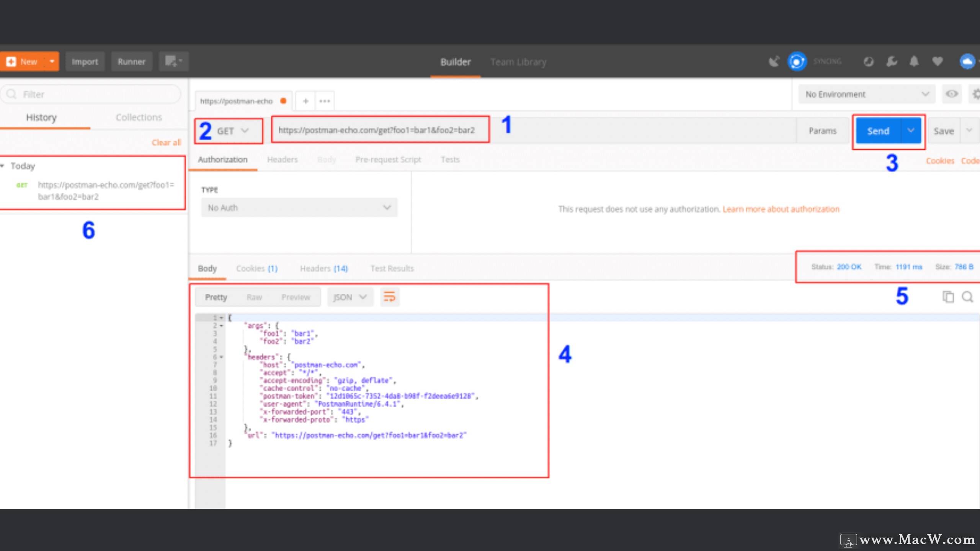Click the "postman-token" line in response
980x551 pixels.
coord(369,396)
